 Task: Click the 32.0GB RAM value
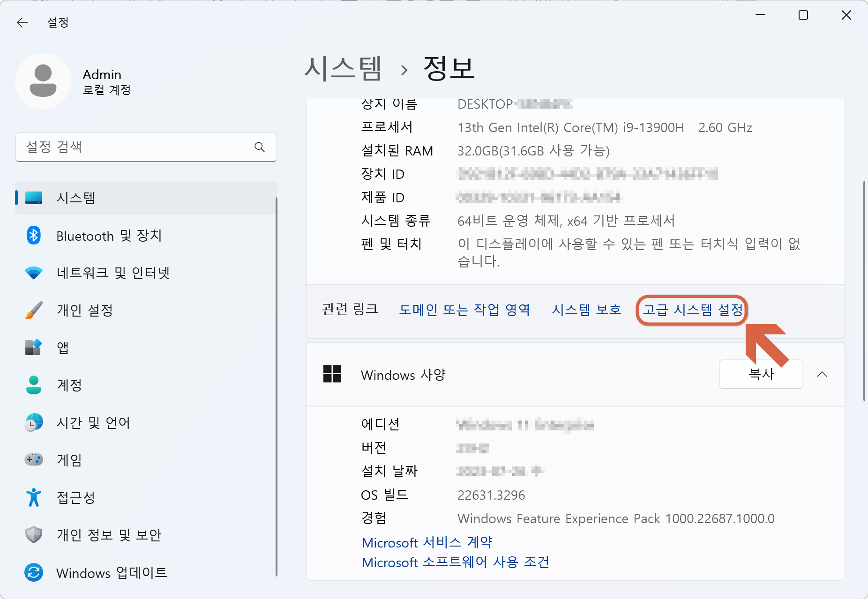click(533, 151)
